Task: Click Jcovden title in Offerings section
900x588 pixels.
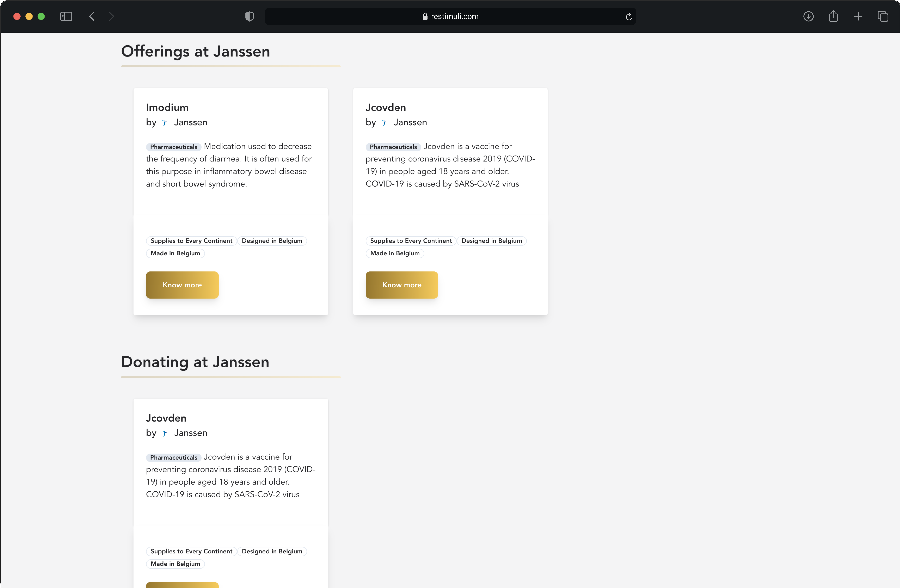Action: (x=386, y=107)
